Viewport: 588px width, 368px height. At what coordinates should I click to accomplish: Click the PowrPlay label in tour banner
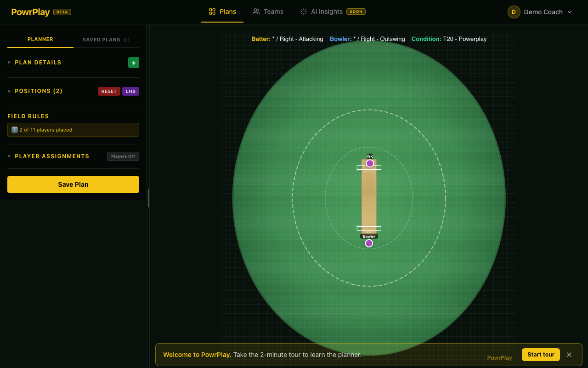pyautogui.click(x=500, y=358)
